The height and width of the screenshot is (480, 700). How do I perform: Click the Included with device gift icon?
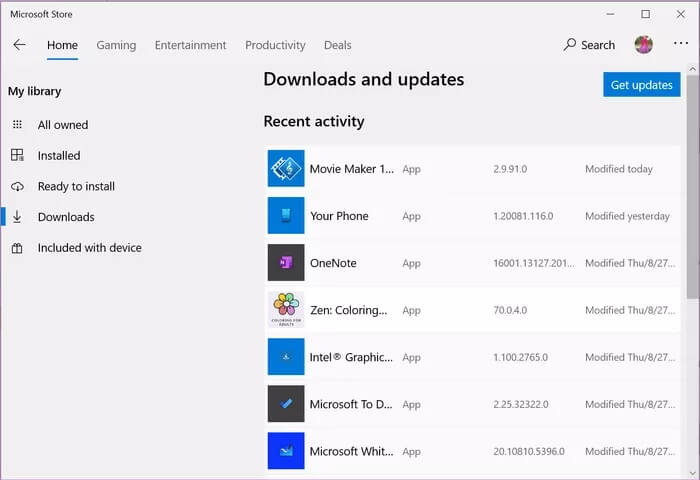(17, 248)
